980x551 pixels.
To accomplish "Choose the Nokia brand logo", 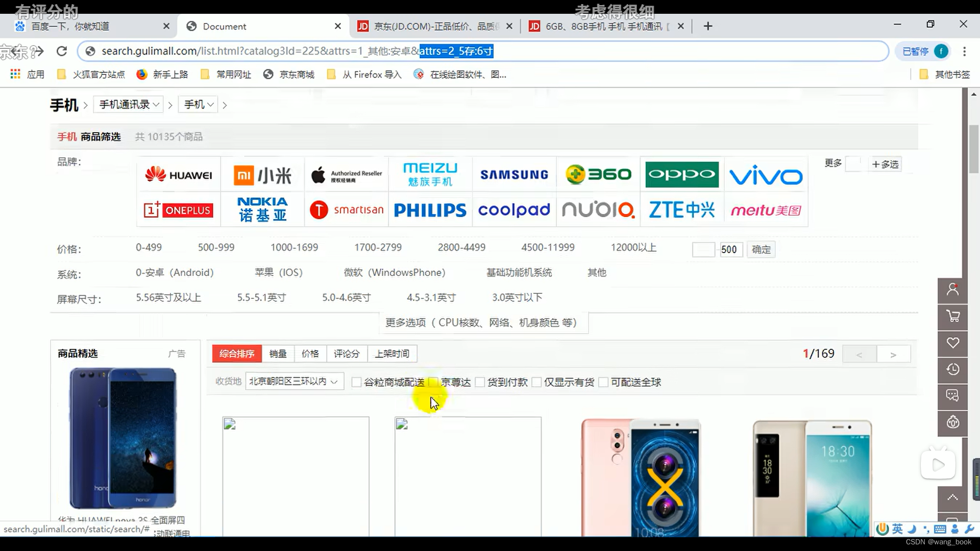I will click(x=262, y=210).
